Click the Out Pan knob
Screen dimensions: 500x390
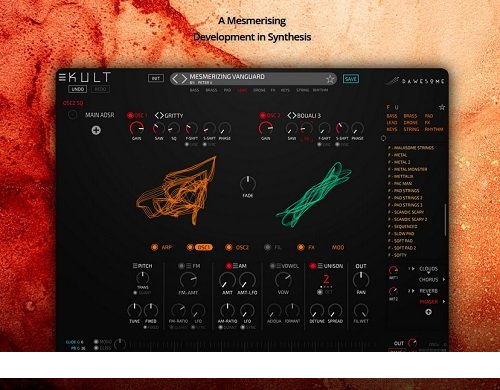[361, 280]
